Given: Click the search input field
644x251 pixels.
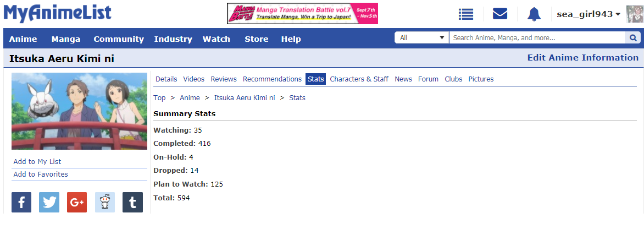Looking at the screenshot, I should [537, 38].
